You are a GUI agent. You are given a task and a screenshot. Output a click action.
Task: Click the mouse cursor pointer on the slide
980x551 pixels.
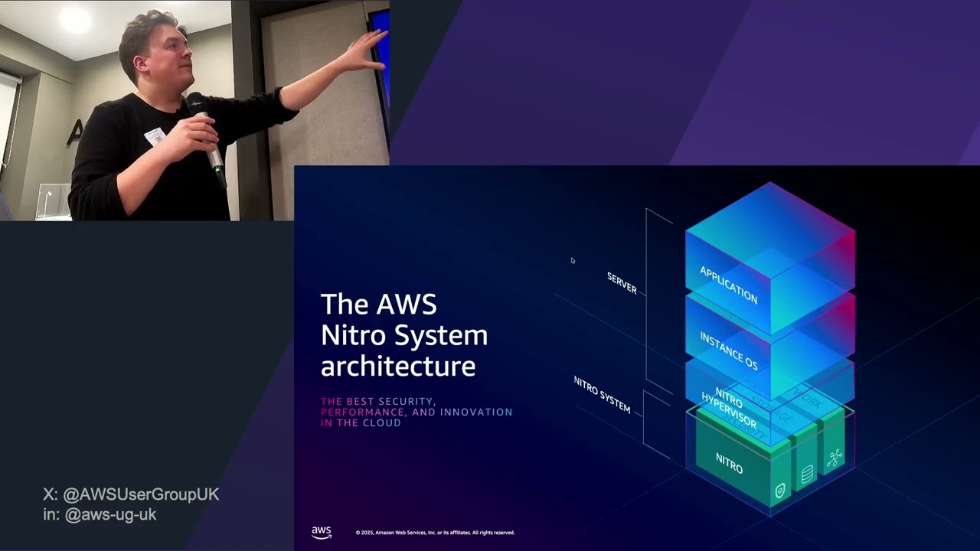pyautogui.click(x=573, y=261)
